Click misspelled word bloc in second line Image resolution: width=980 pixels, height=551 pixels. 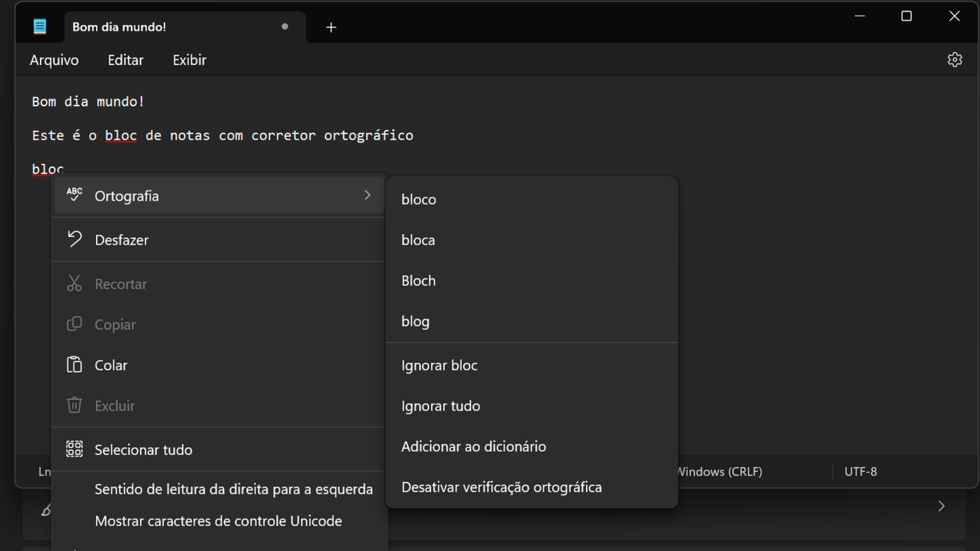[121, 136]
